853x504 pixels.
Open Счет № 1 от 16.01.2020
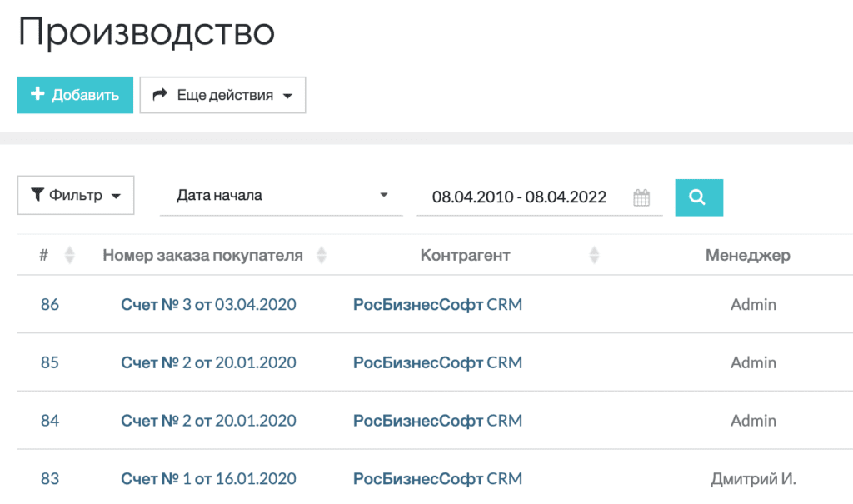tap(208, 479)
